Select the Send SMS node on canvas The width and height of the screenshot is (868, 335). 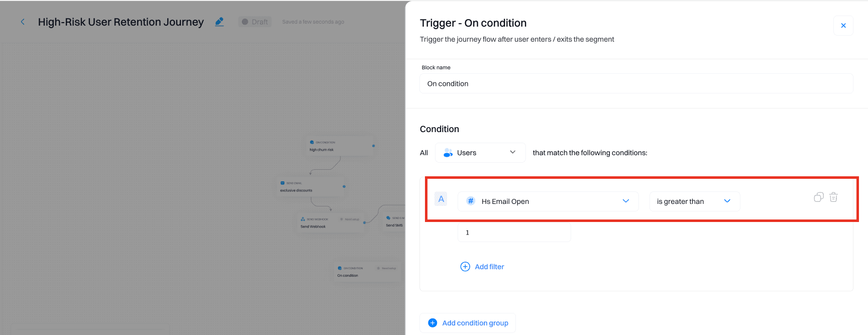[x=394, y=222]
